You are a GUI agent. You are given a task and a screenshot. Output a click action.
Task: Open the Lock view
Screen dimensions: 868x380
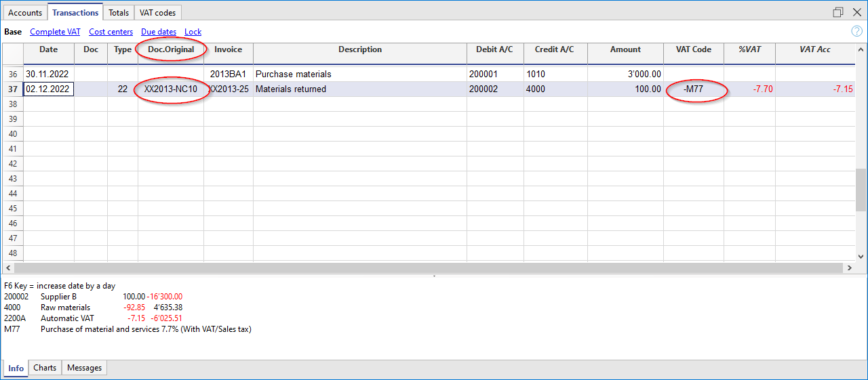pyautogui.click(x=193, y=32)
